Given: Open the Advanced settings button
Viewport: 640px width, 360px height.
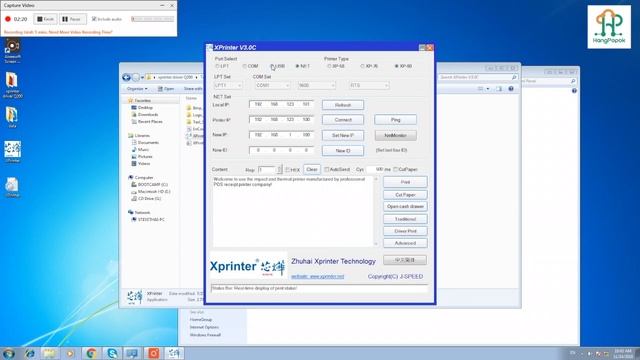Looking at the screenshot, I should pos(405,243).
